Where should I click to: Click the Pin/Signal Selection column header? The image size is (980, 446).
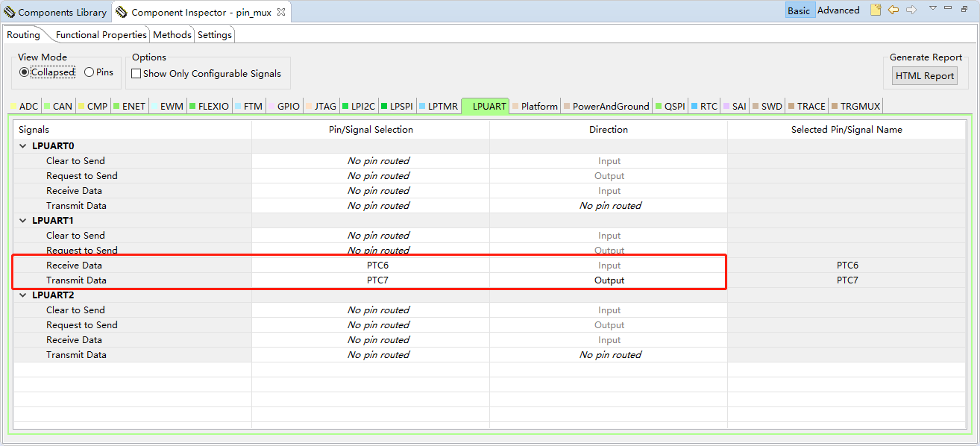371,130
